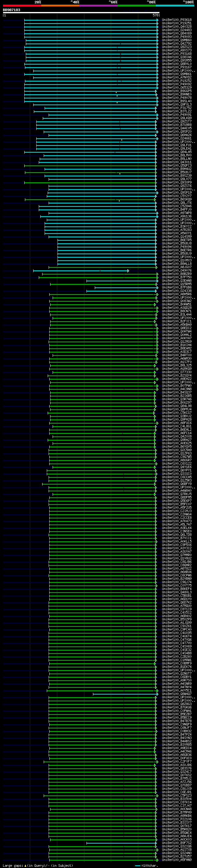Select hit UniRef100_P93618
The width and height of the screenshot is (197, 868).
click(x=177, y=20)
